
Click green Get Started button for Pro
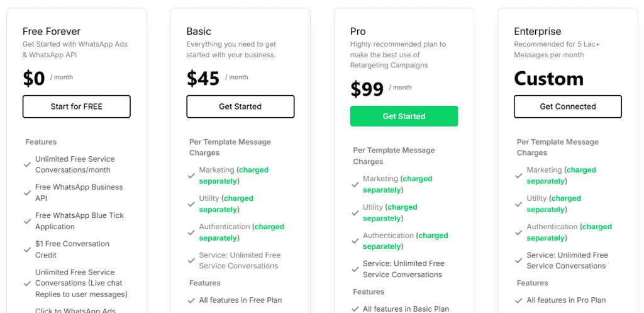click(x=404, y=116)
